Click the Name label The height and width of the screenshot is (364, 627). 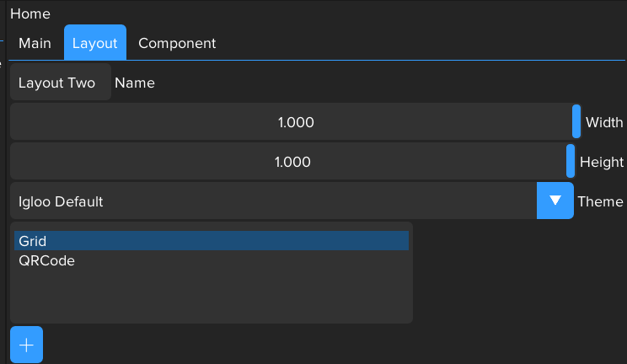[x=135, y=83]
